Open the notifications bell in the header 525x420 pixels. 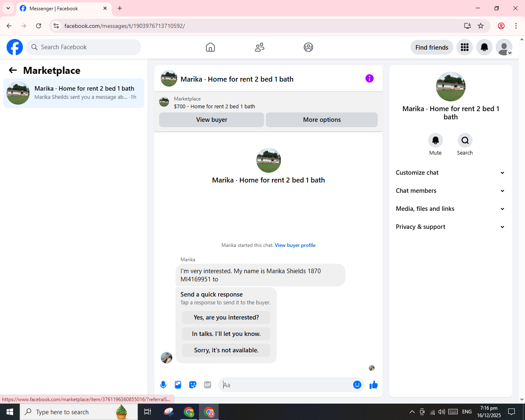pos(484,47)
